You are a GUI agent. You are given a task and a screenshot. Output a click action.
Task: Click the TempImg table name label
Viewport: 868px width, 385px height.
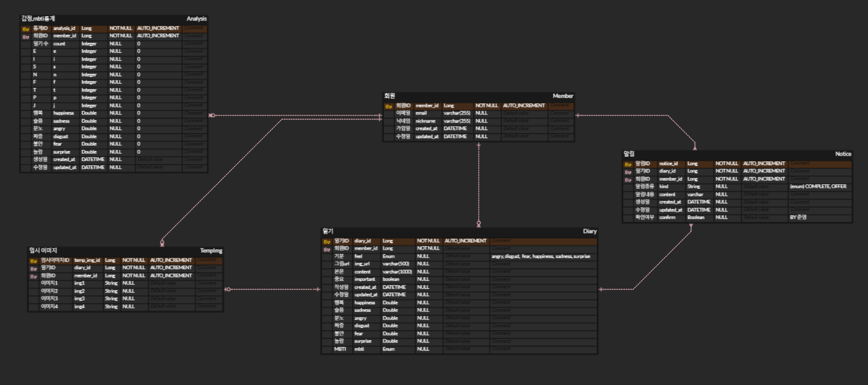pyautogui.click(x=211, y=251)
